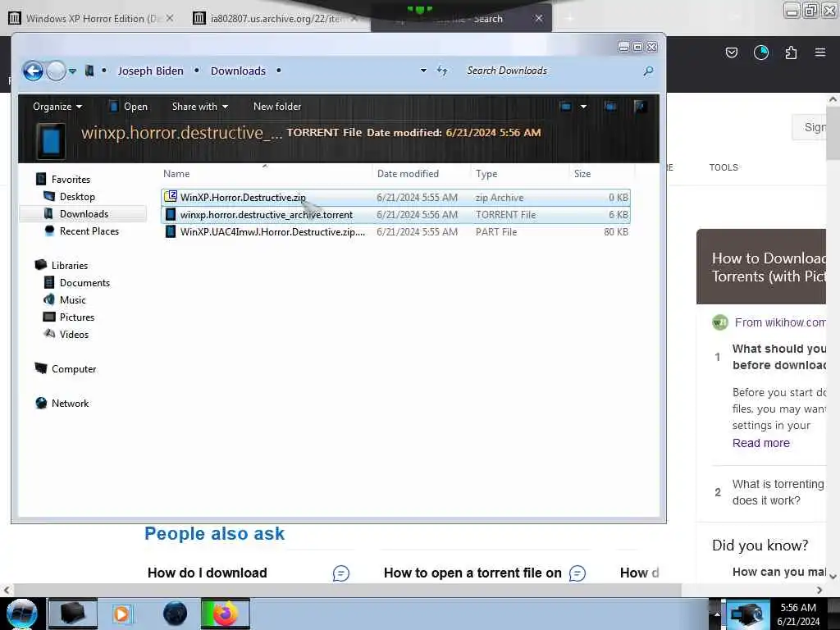Open the address bar history dropdown

[424, 71]
